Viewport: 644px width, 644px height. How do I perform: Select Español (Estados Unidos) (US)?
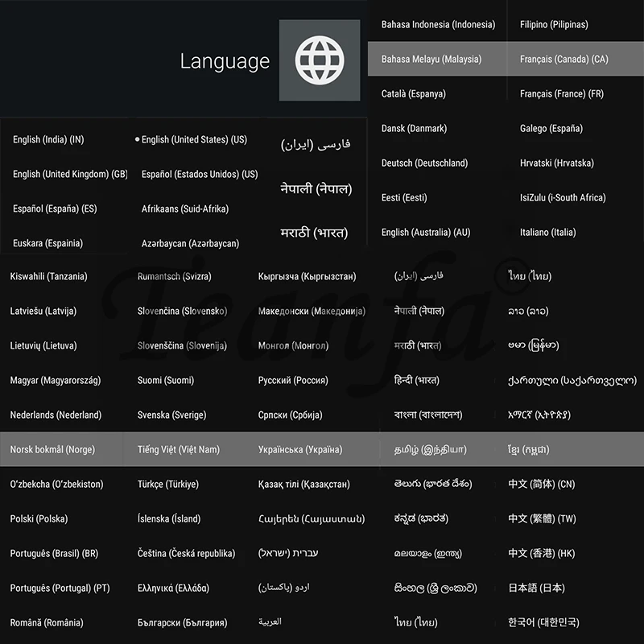pos(200,174)
